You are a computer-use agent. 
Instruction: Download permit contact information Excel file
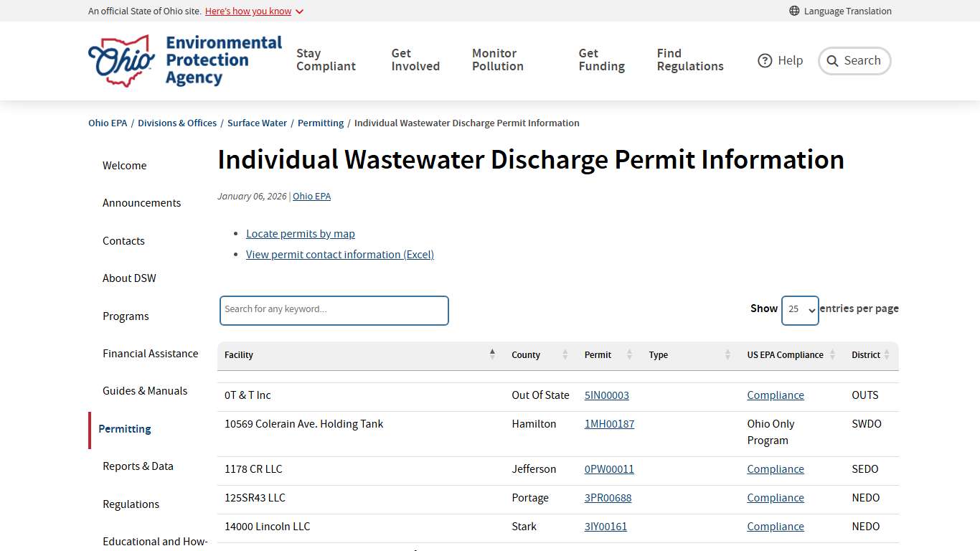[339, 254]
